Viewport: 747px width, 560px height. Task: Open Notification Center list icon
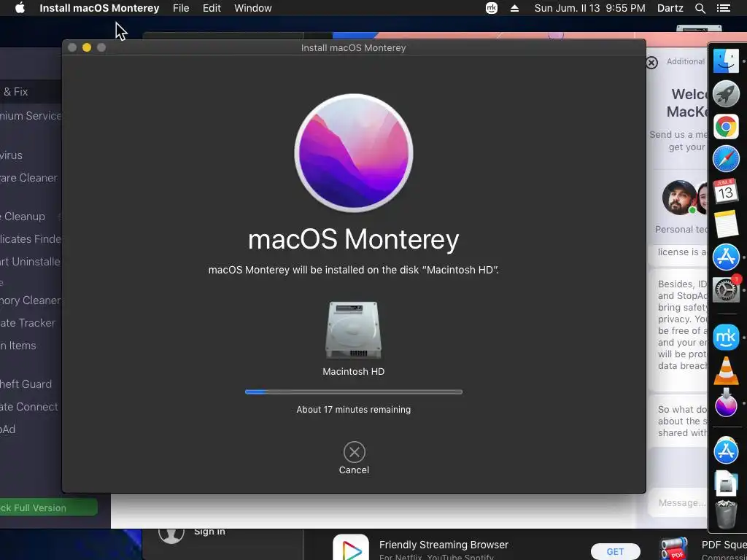[x=723, y=8]
